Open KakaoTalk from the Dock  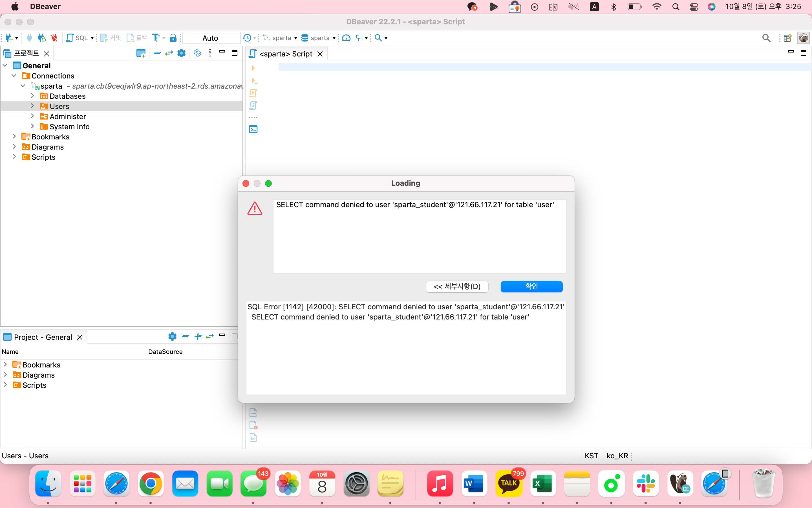[x=509, y=484]
